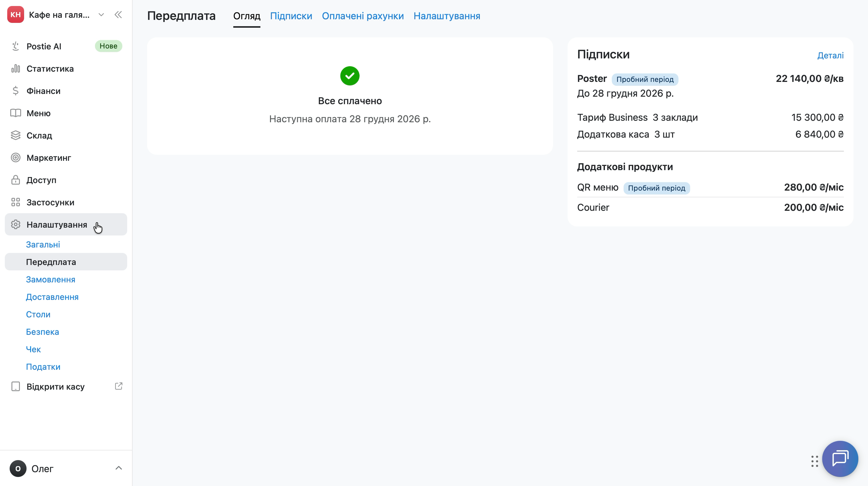868x486 pixels.
Task: Open the Налаштування tab at top
Action: 447,16
